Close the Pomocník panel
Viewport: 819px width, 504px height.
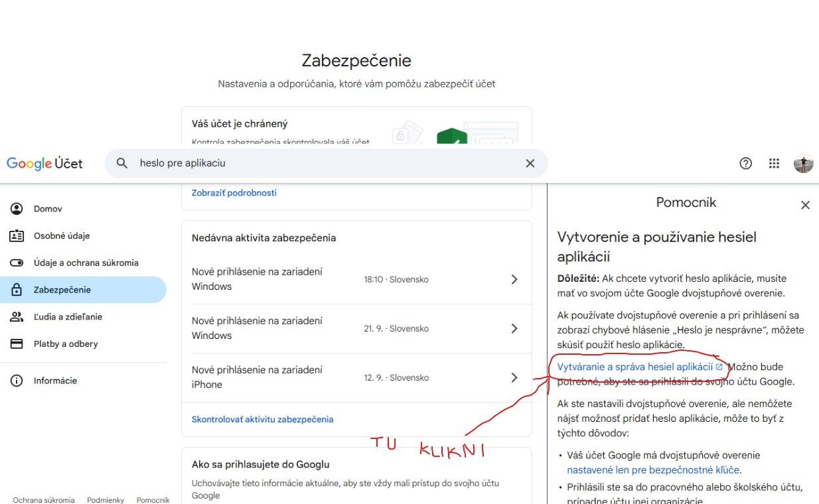[805, 205]
